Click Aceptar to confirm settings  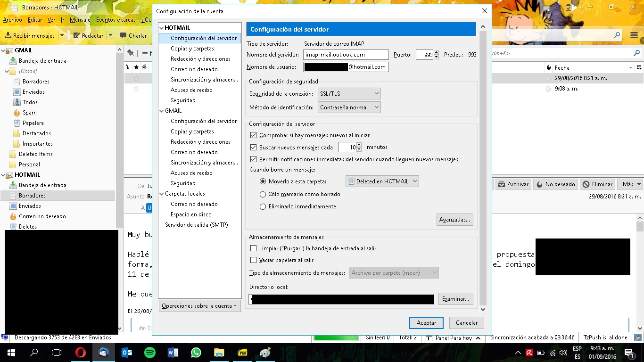pos(426,323)
